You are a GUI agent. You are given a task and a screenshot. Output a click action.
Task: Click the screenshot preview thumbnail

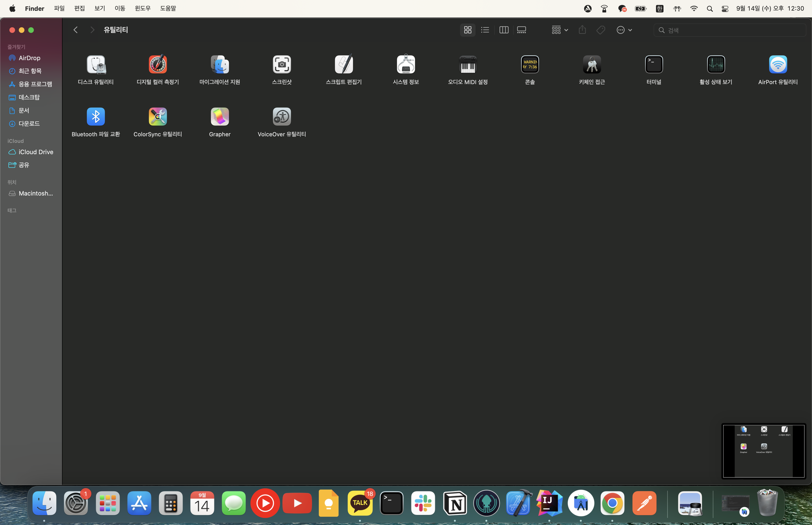point(764,451)
